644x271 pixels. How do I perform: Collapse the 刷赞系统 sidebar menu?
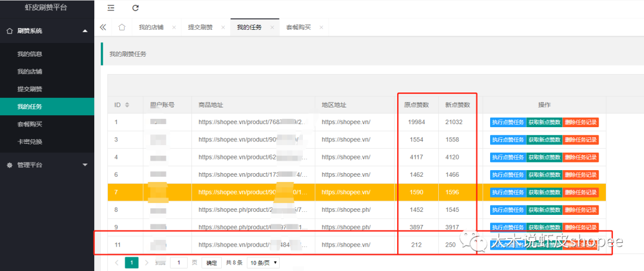pyautogui.click(x=47, y=31)
